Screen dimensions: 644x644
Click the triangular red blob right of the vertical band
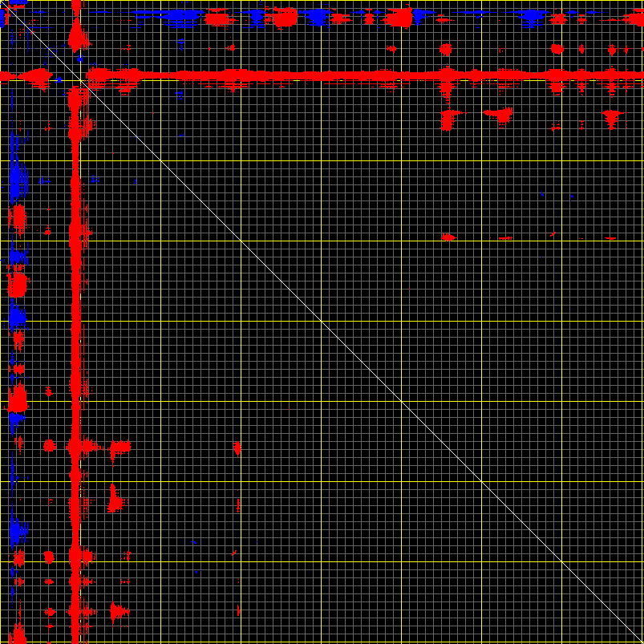pyautogui.click(x=115, y=500)
